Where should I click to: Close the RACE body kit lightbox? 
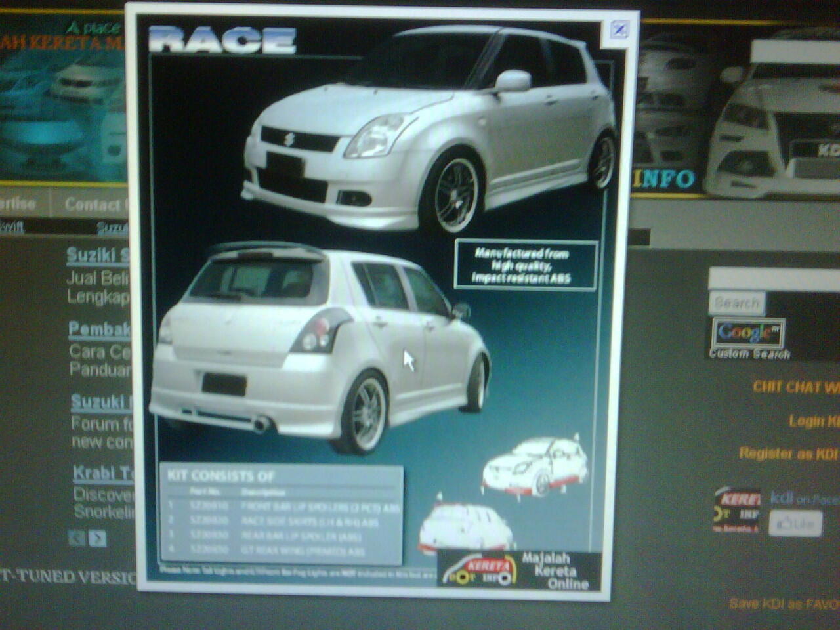[619, 30]
